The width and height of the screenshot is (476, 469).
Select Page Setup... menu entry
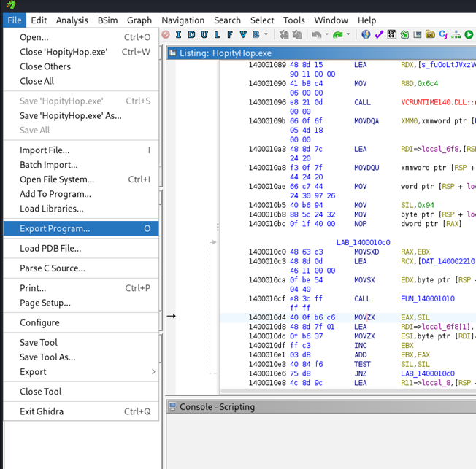click(x=81, y=303)
